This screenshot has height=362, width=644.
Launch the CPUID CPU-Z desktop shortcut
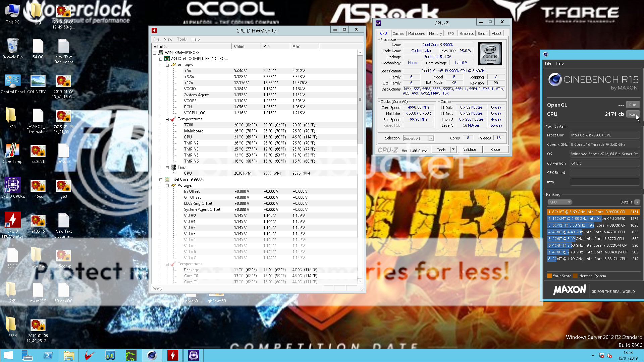(12, 188)
